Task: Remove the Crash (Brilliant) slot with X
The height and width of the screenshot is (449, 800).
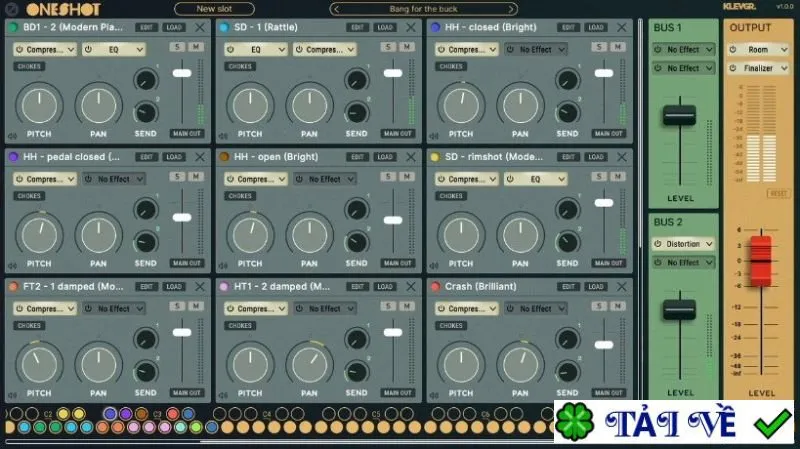Action: pos(621,287)
